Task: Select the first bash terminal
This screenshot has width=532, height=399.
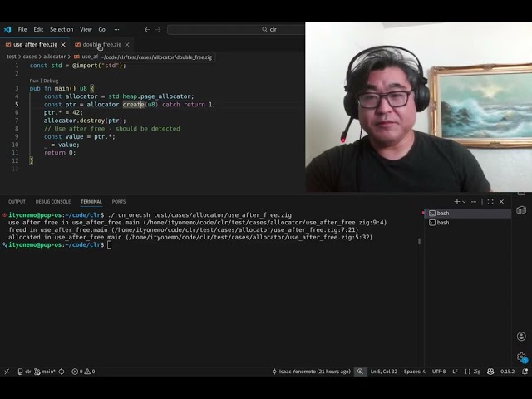Action: (468, 213)
